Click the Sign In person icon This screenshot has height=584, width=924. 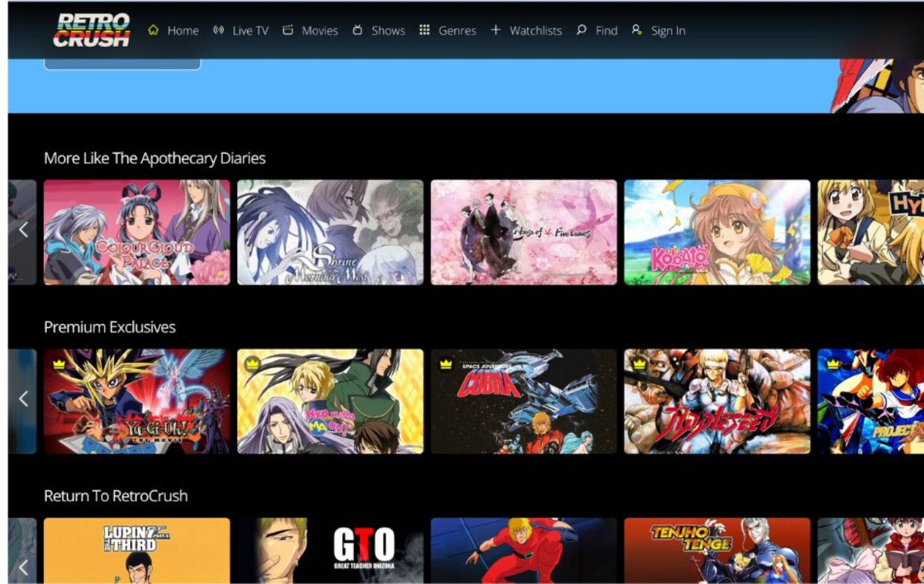(x=637, y=29)
